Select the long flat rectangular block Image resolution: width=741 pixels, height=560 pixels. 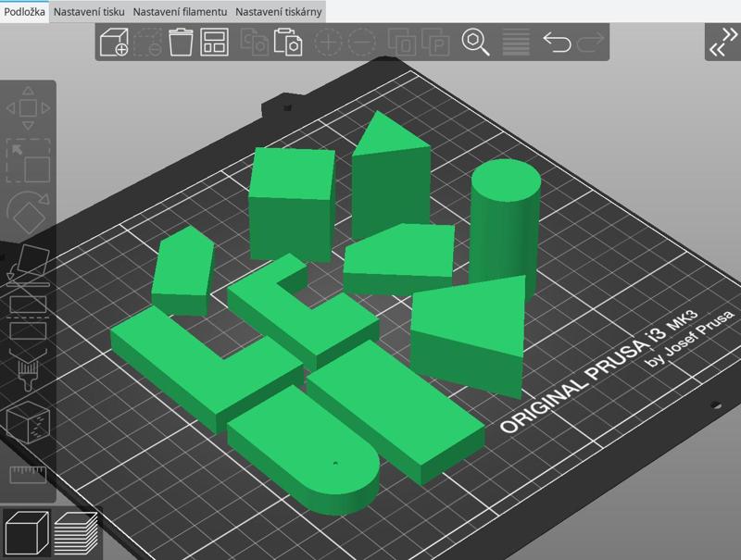(395, 411)
